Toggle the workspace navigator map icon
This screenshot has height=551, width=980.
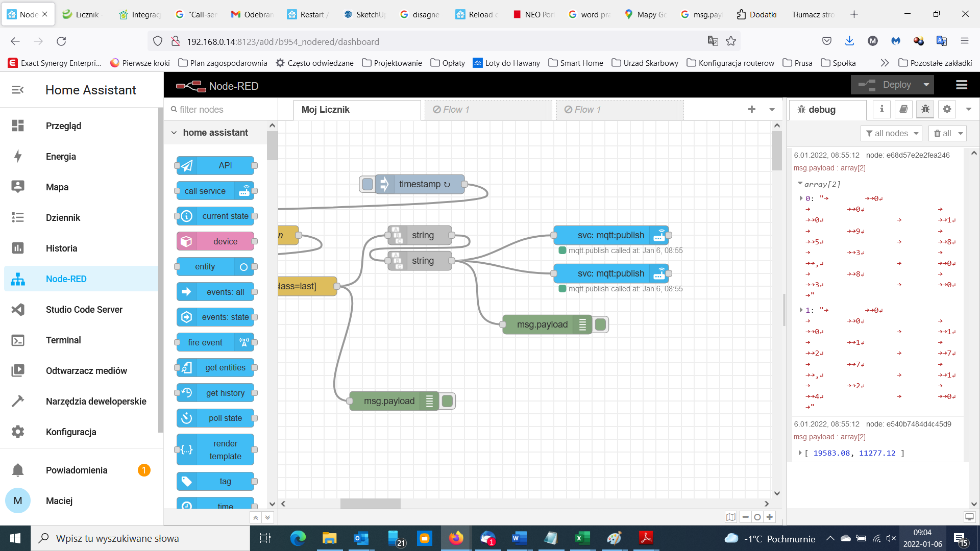[731, 517]
